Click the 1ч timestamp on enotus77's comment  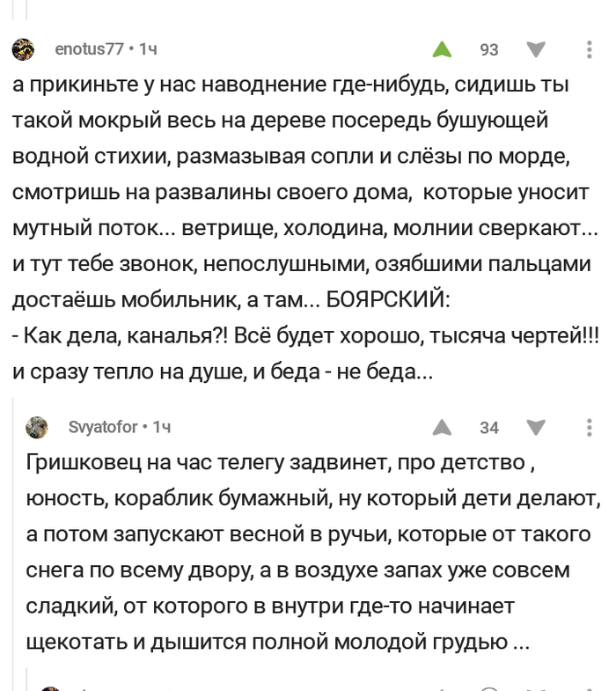click(149, 49)
